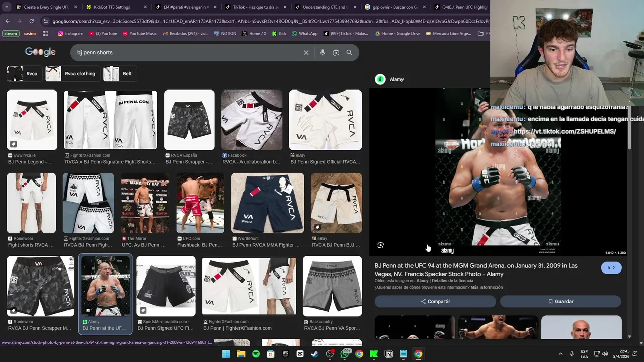Click the large Alamy BJ Penn preview image

tap(498, 172)
